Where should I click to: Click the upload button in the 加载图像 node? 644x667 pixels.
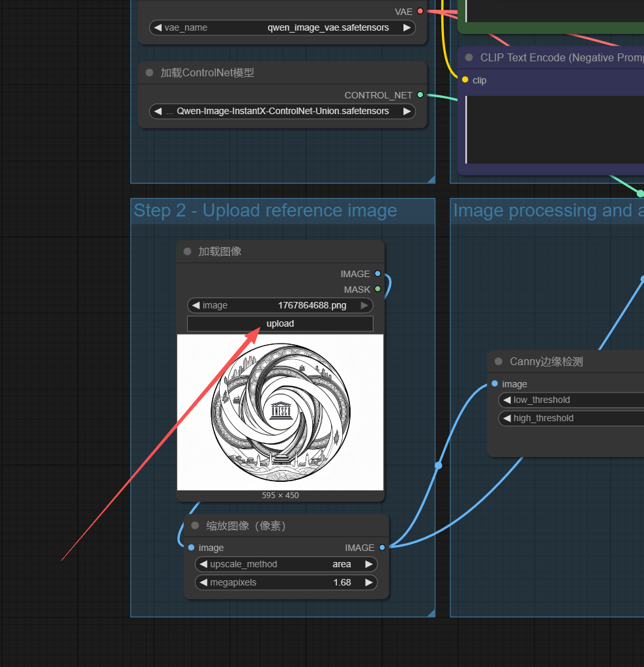[280, 323]
